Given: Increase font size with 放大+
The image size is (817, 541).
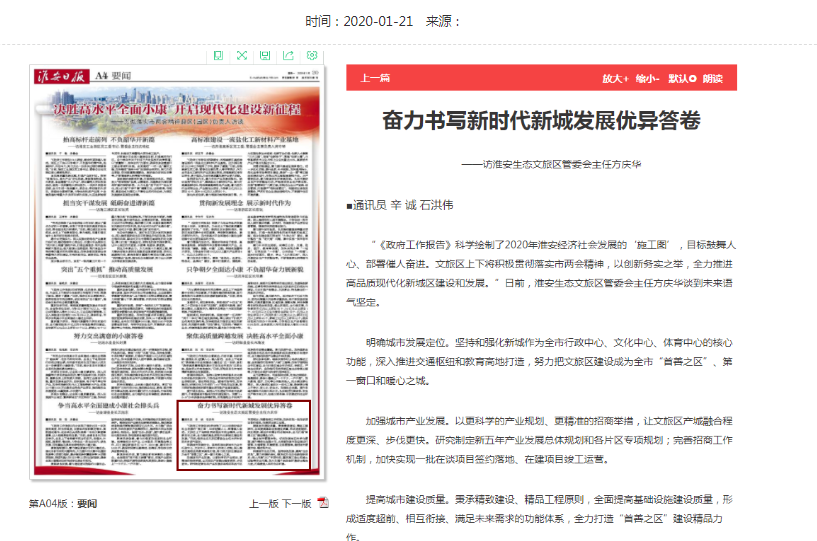Looking at the screenshot, I should (x=614, y=78).
